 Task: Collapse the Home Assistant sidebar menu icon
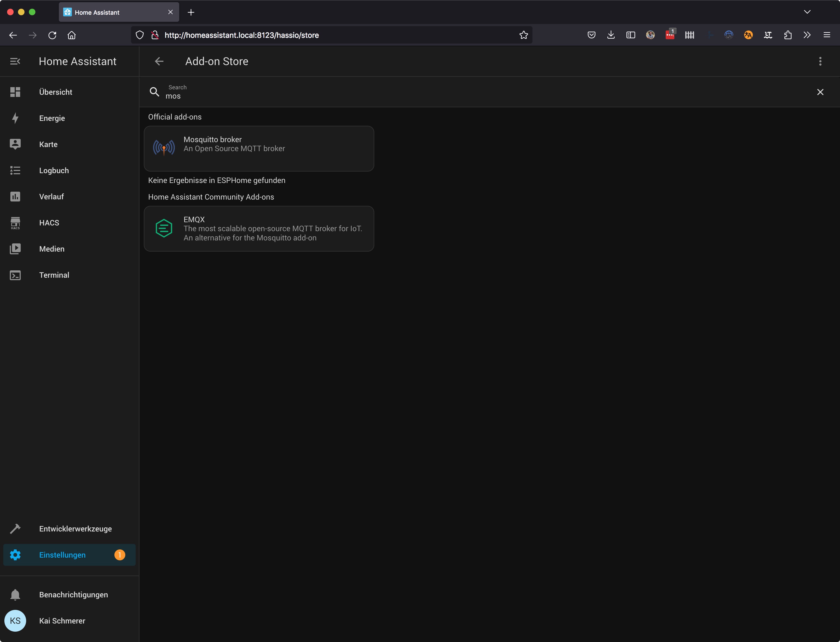click(x=15, y=61)
